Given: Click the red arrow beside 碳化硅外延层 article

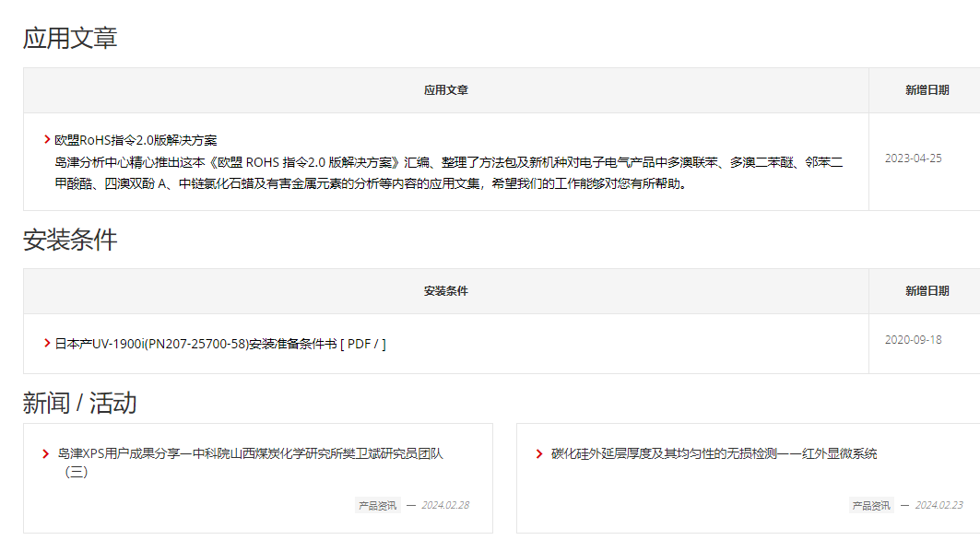Looking at the screenshot, I should (539, 453).
